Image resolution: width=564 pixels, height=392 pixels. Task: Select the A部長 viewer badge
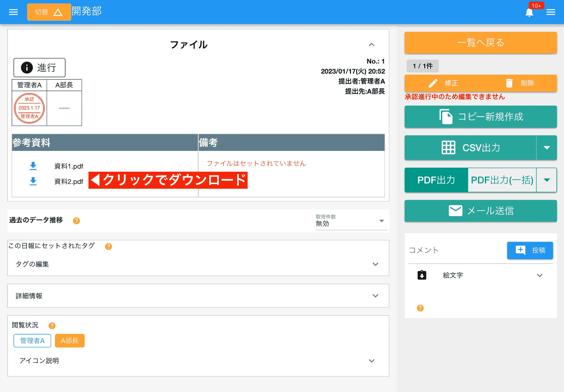click(69, 341)
